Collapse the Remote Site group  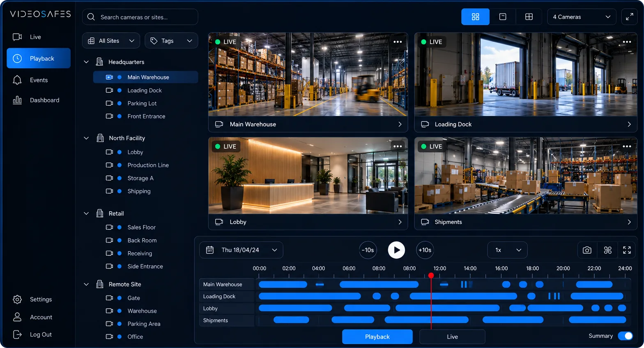click(86, 284)
